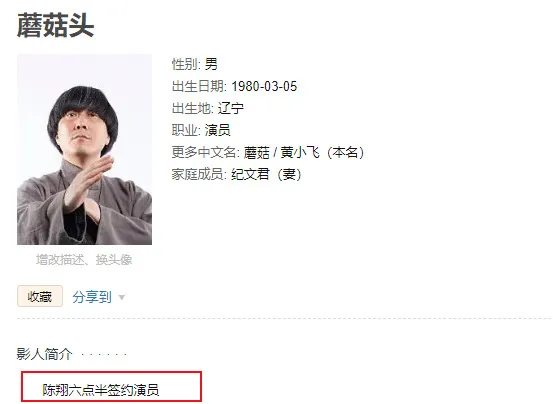Click the birthplace 辽宁 text

231,108
